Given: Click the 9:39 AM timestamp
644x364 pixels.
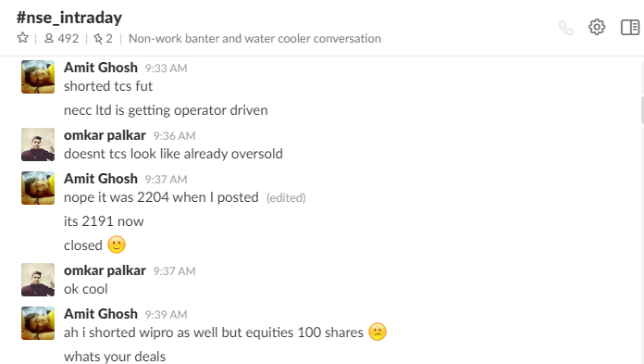Looking at the screenshot, I should coord(166,315).
